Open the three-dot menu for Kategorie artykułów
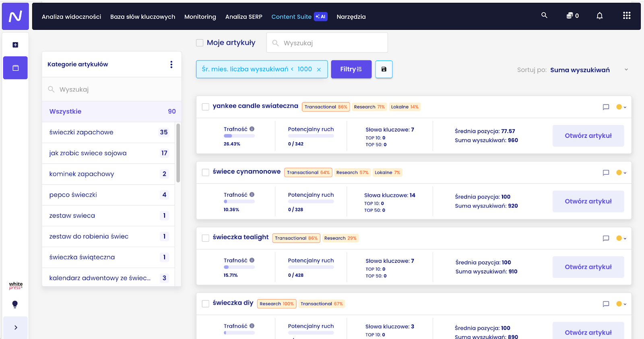This screenshot has width=644, height=339. click(x=171, y=64)
